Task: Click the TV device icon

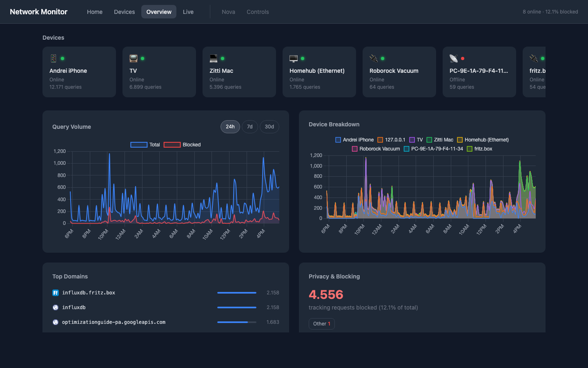Action: click(133, 58)
